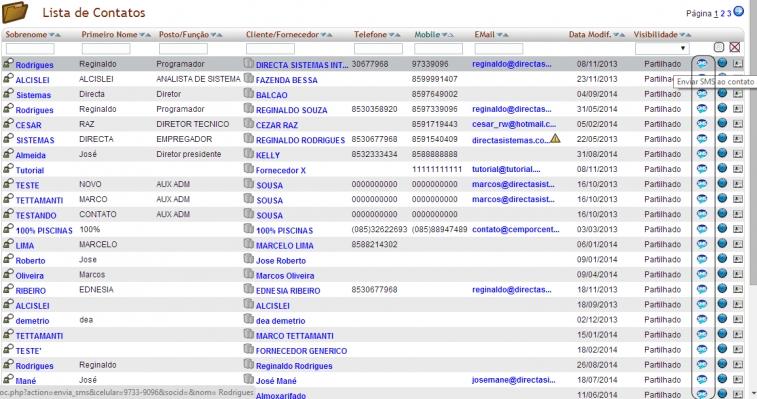Viewport: 757px width, 399px height.
Task: Focus the Telefone filter field
Action: coord(378,49)
